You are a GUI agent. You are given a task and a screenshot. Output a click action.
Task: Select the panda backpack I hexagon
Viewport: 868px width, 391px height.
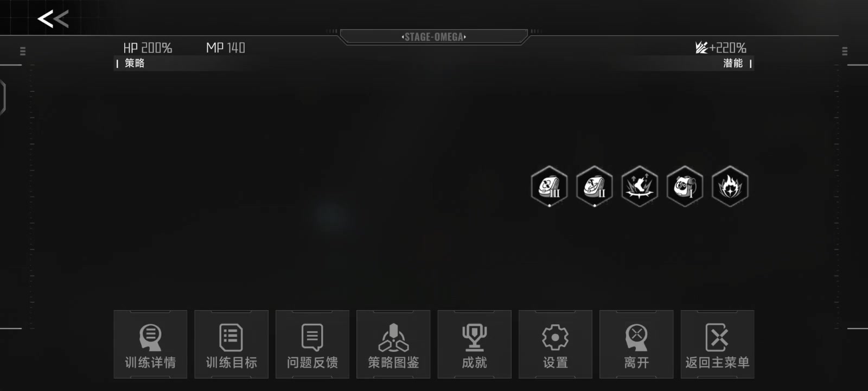coord(685,186)
